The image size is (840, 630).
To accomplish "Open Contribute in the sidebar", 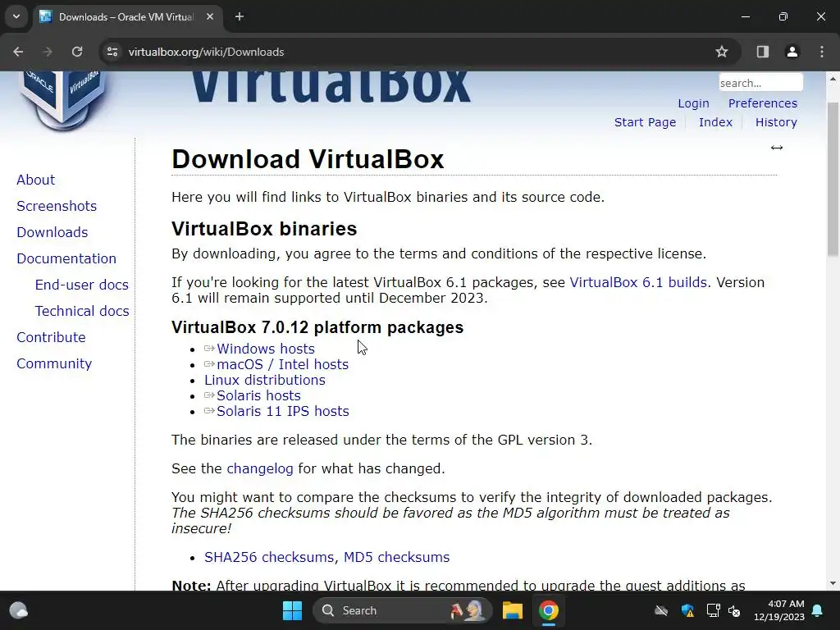I will coord(51,337).
